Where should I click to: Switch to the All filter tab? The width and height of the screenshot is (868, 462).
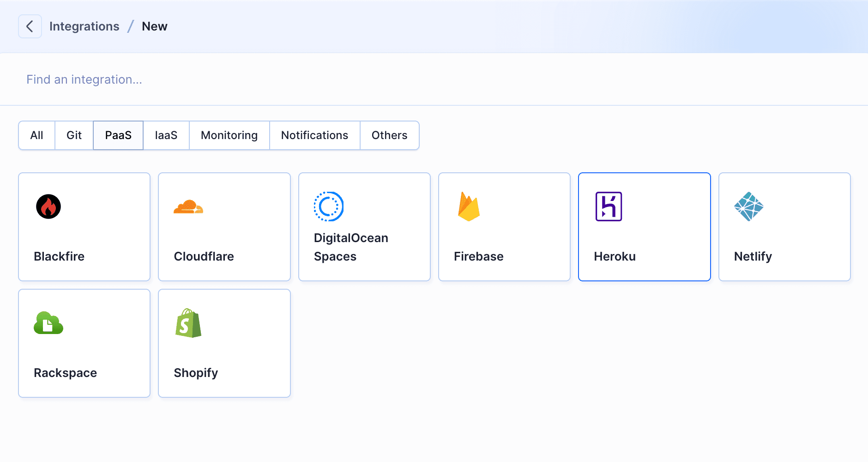[x=37, y=135]
